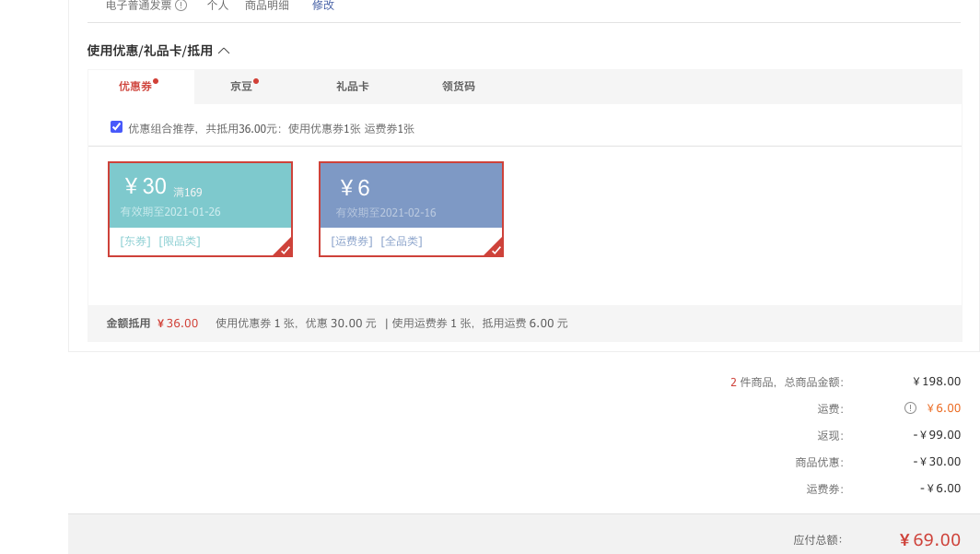980x554 pixels.
Task: Click the 2 件商品 总商品金额 label
Action: (787, 382)
